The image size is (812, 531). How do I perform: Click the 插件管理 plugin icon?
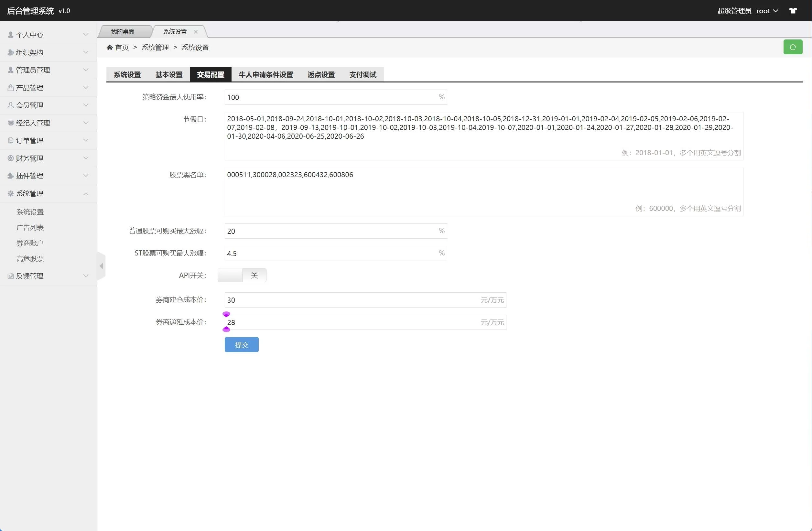click(x=11, y=176)
